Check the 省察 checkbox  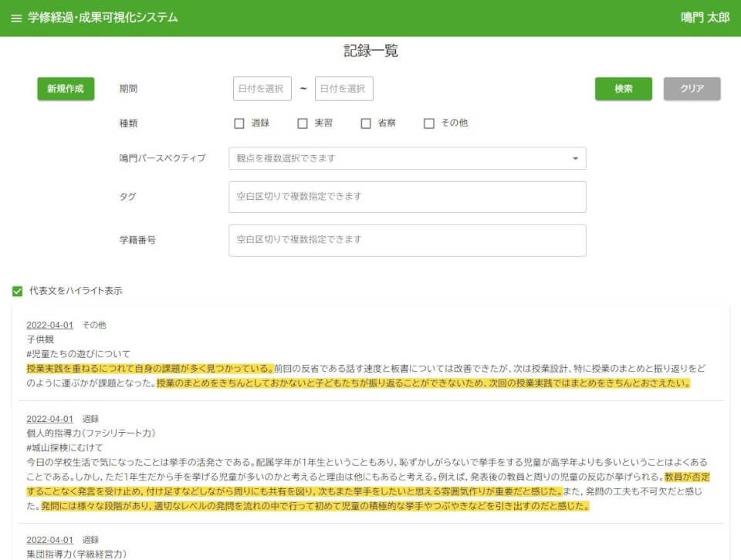364,122
